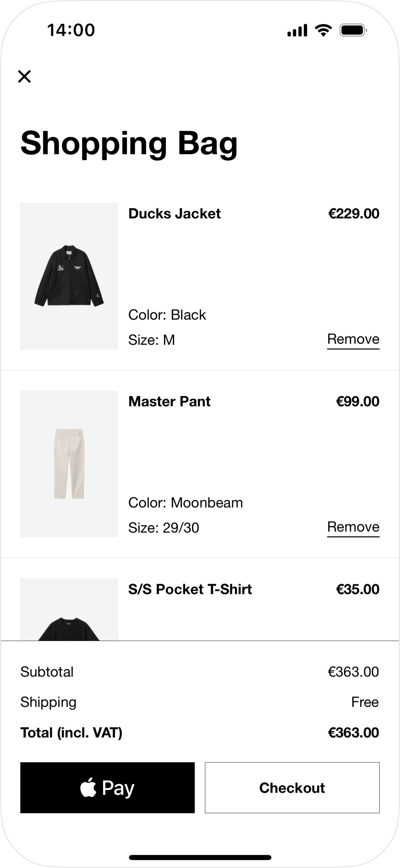The image size is (400, 868).
Task: Tap the cellular signal bars icon
Action: point(297,31)
